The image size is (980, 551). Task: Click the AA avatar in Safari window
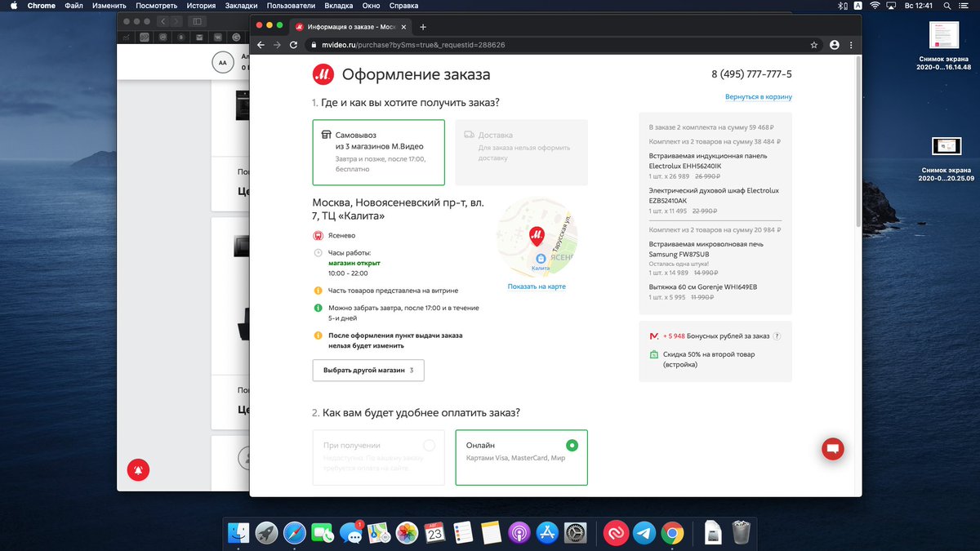[222, 62]
